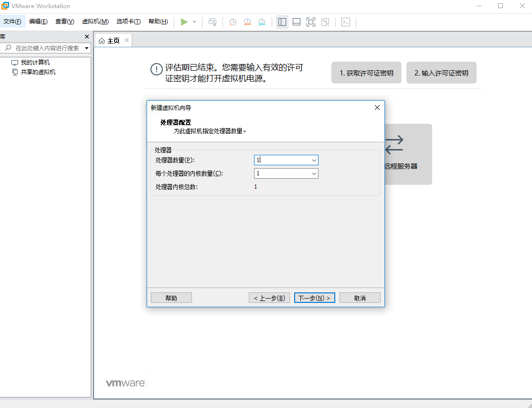Open the snapshot manager wrench-clock icon
Viewport: 532px width, 408px height.
262,22
